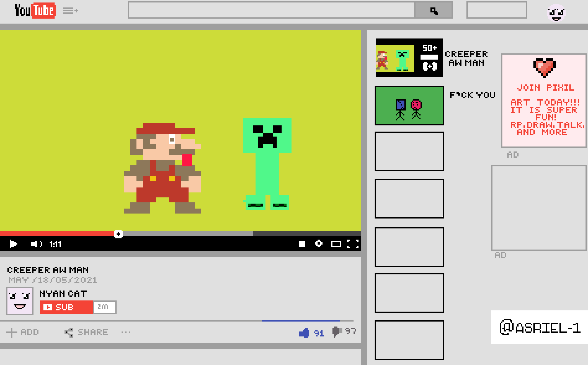Click the SHARE label
Screen dimensions: 588x365
[x=93, y=332]
